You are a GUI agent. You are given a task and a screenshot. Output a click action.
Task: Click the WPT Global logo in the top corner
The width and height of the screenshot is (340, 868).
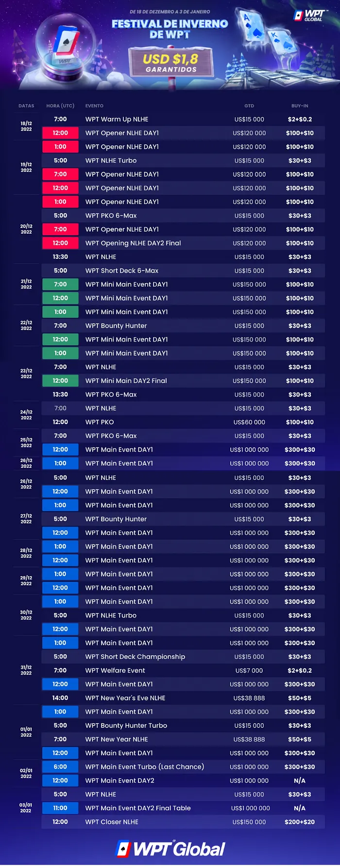(308, 16)
